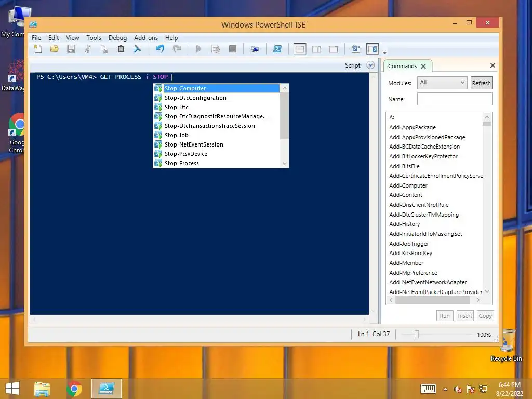Select Stop-Computer in the IntelliSense list
Viewport: 532px width, 399px height.
(217, 88)
